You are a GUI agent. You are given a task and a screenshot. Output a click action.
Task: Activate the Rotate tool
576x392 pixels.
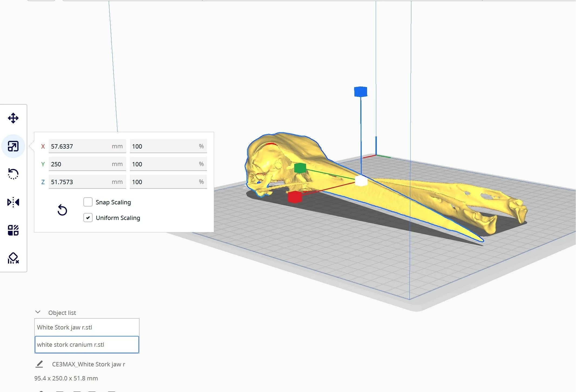pyautogui.click(x=13, y=174)
